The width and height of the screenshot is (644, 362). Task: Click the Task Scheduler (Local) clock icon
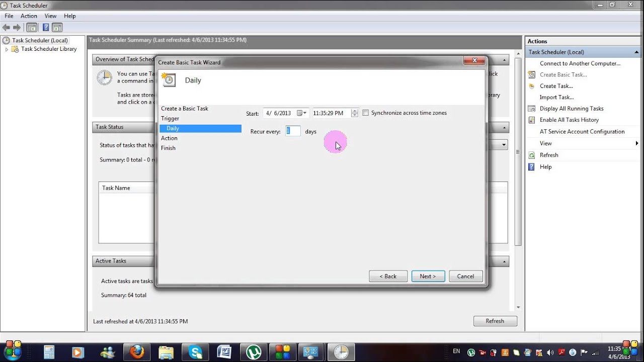point(6,40)
